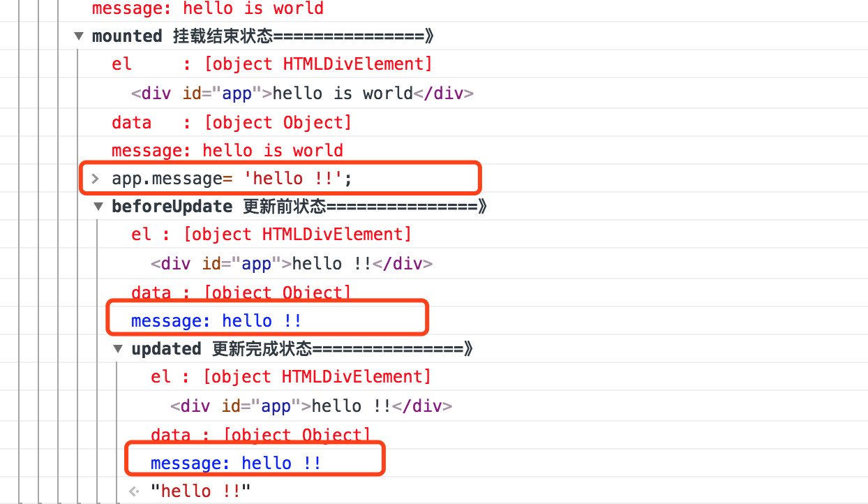Click the topmost message: hello is world line
This screenshot has width=868, height=504.
click(x=208, y=8)
